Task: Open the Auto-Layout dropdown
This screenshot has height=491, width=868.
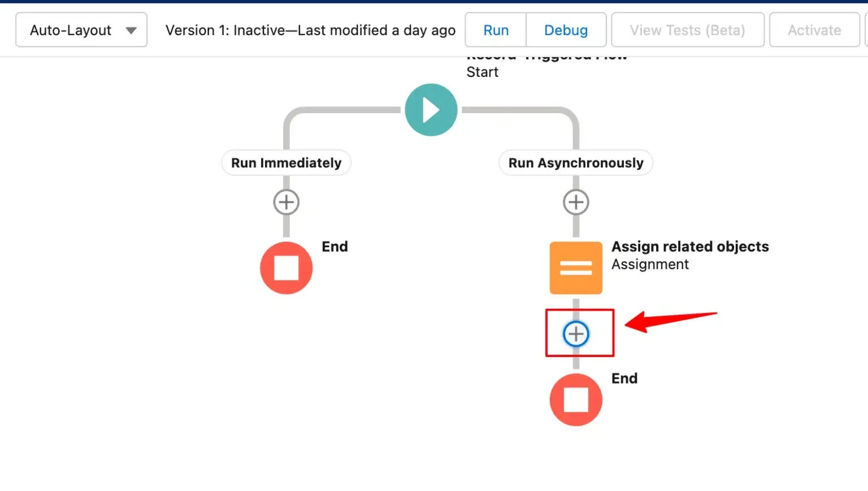Action: (x=81, y=30)
